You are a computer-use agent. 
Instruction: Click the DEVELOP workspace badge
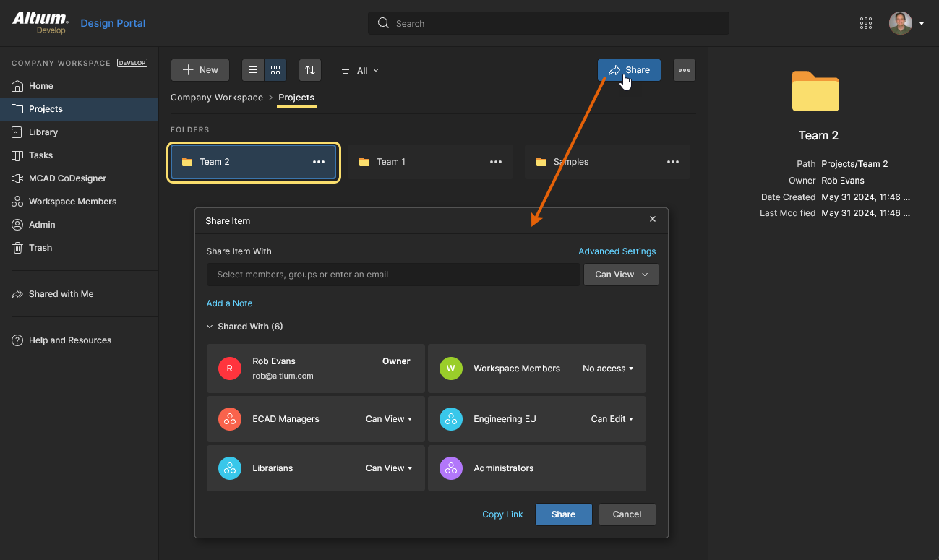click(x=132, y=63)
